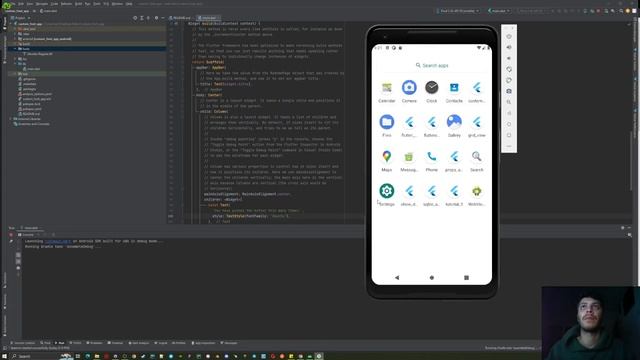Rotate the emulator left

(509, 69)
